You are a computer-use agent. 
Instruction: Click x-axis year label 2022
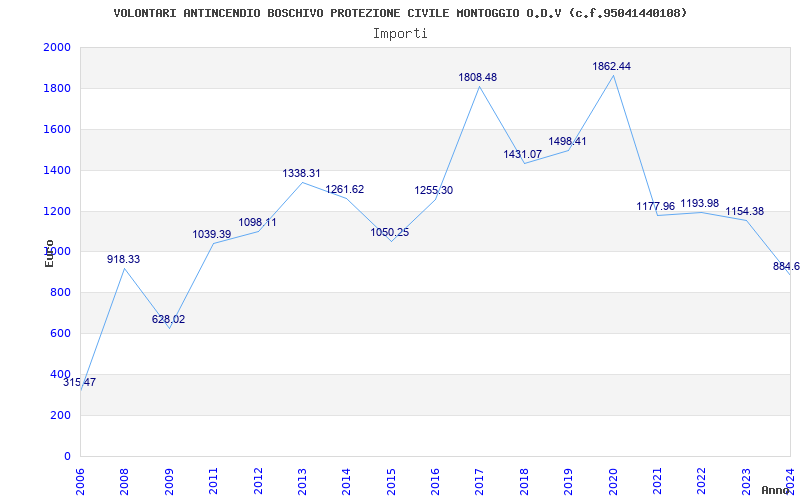(x=702, y=481)
